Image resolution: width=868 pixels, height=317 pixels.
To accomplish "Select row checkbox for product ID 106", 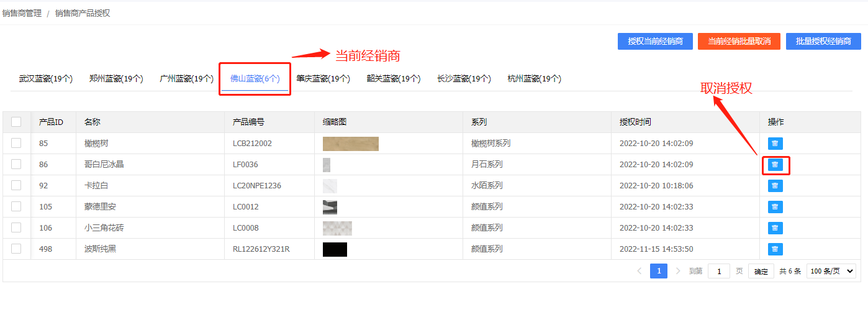I will click(x=16, y=227).
